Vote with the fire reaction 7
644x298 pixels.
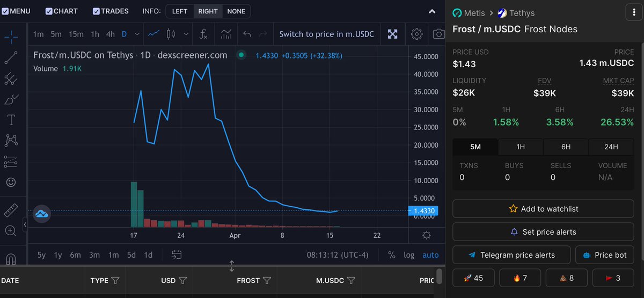[520, 278]
